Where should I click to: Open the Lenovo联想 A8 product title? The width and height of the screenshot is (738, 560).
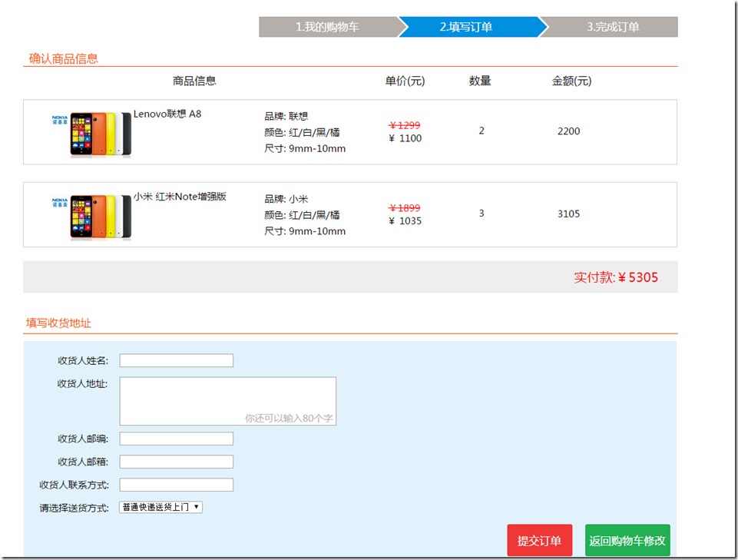[x=167, y=114]
